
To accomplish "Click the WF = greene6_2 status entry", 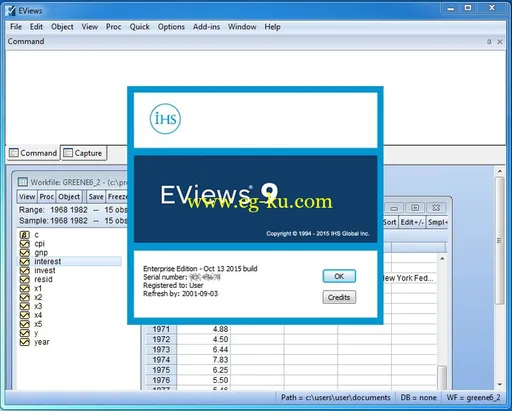I will coord(473,398).
